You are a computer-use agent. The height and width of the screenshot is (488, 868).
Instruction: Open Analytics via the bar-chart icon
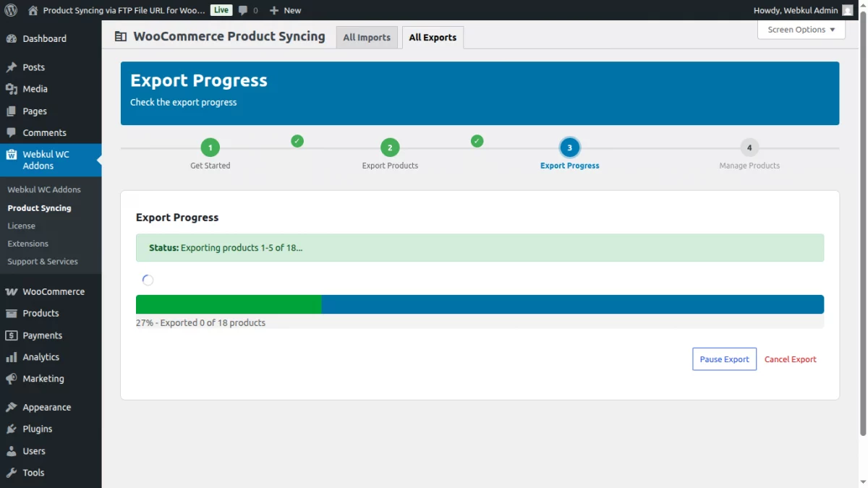pos(10,356)
